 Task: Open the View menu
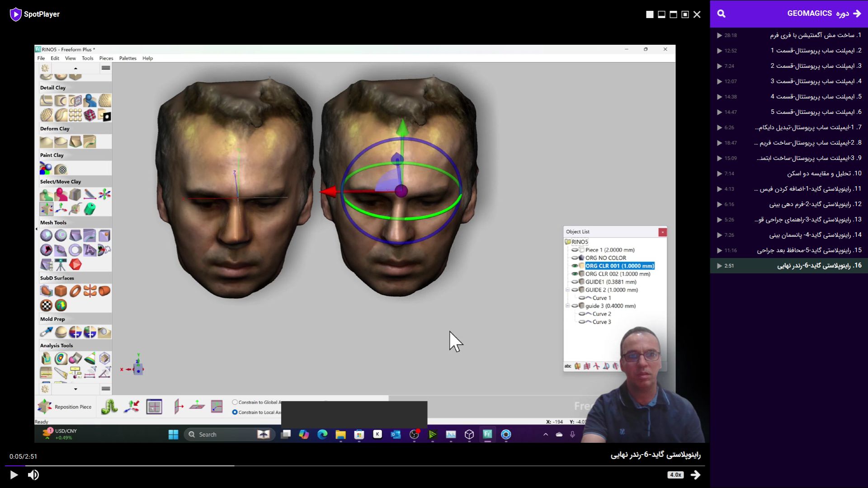71,58
